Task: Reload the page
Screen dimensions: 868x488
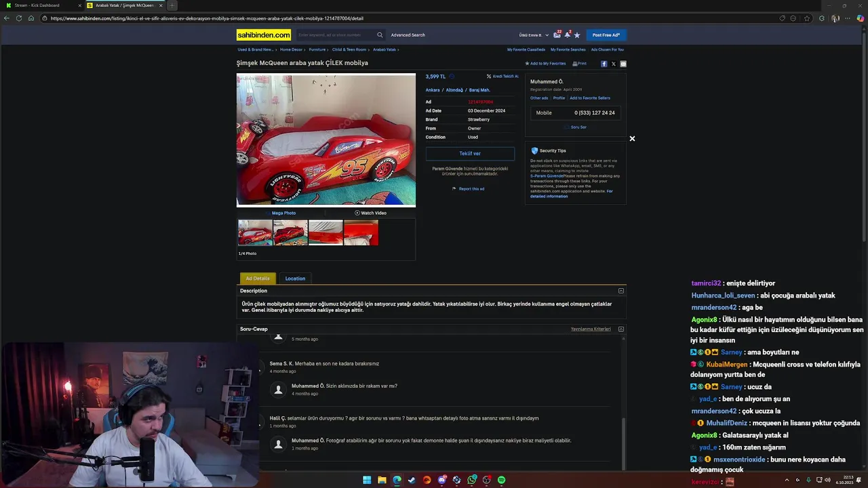Action: coord(19,18)
